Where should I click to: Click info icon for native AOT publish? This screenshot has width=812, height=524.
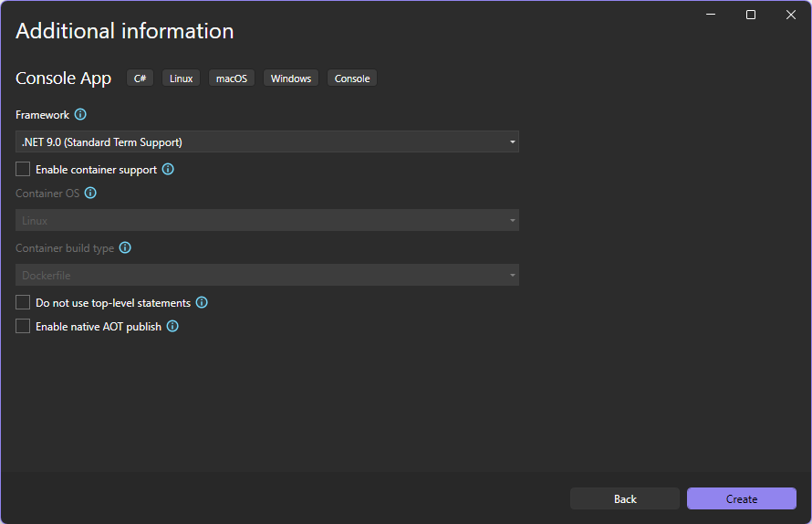pos(172,326)
